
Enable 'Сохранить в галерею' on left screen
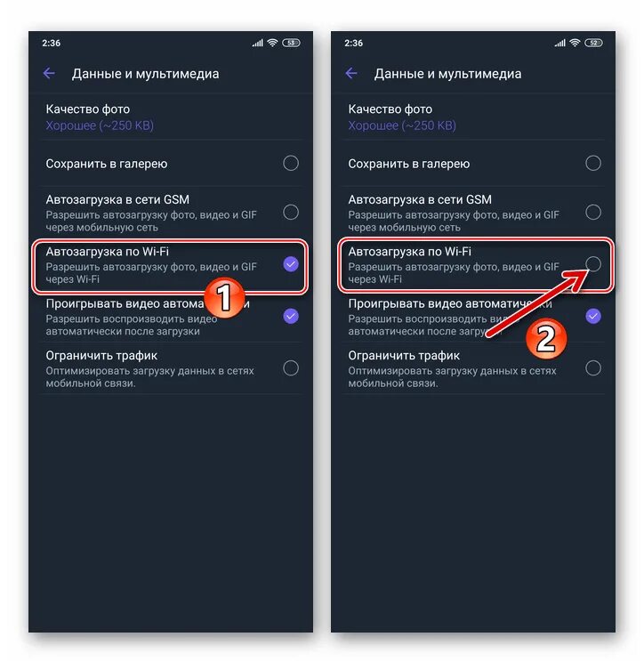(x=291, y=163)
